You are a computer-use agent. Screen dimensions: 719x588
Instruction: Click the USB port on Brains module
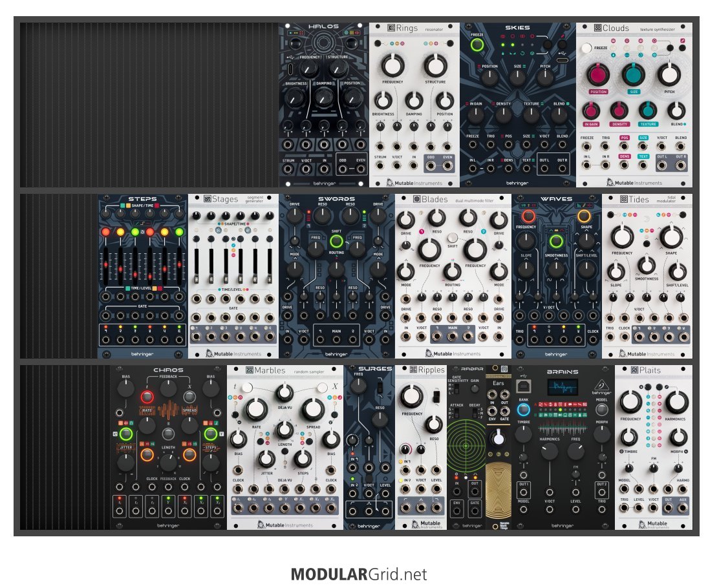point(524,386)
